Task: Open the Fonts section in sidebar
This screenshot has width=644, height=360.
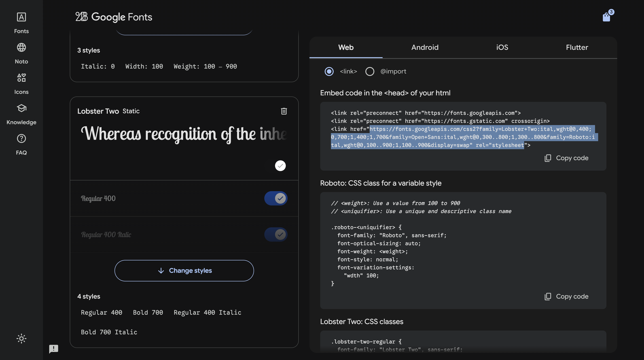Action: point(21,23)
